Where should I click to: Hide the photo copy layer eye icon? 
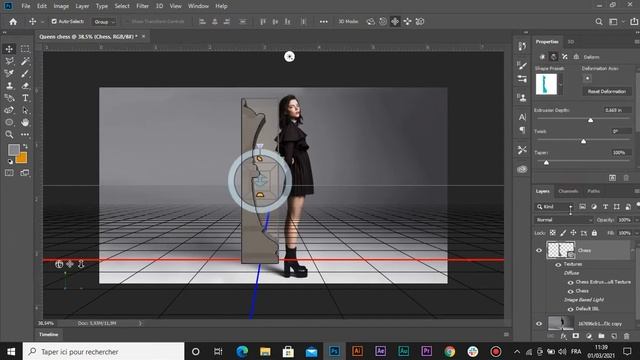539,324
